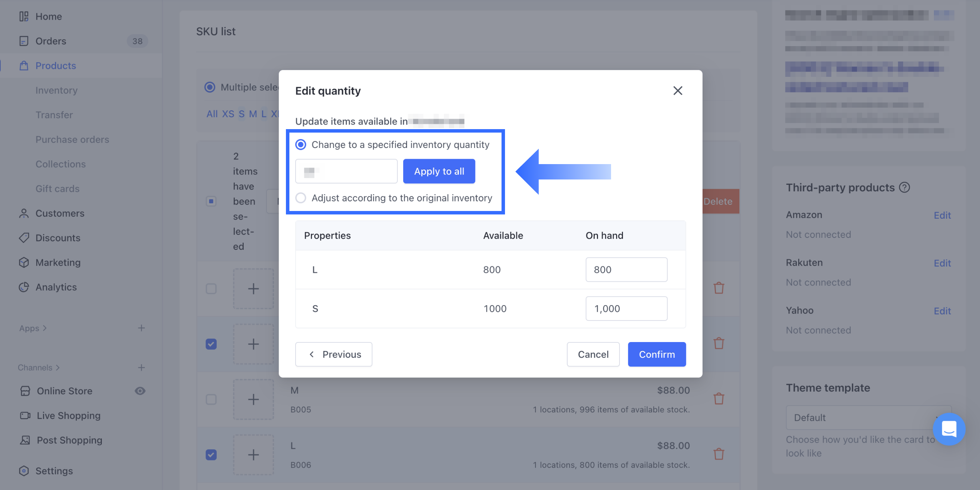Add a new app with plus icon
The width and height of the screenshot is (980, 490).
(141, 328)
